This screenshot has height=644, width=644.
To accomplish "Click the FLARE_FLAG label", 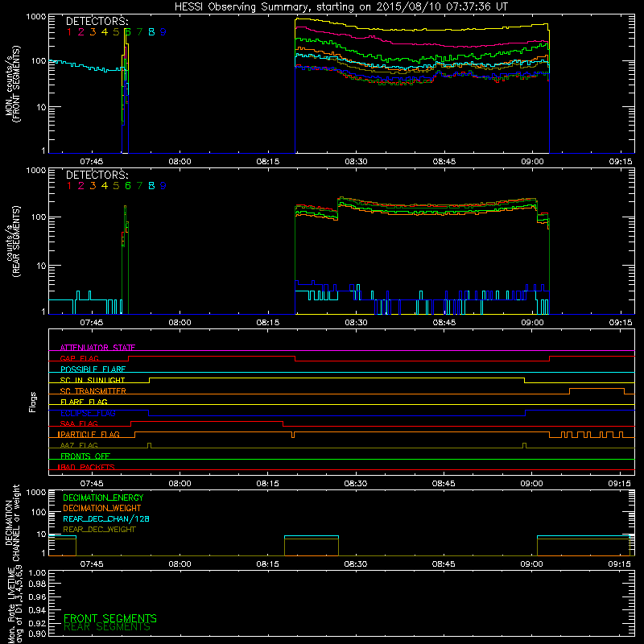I will coord(84,402).
